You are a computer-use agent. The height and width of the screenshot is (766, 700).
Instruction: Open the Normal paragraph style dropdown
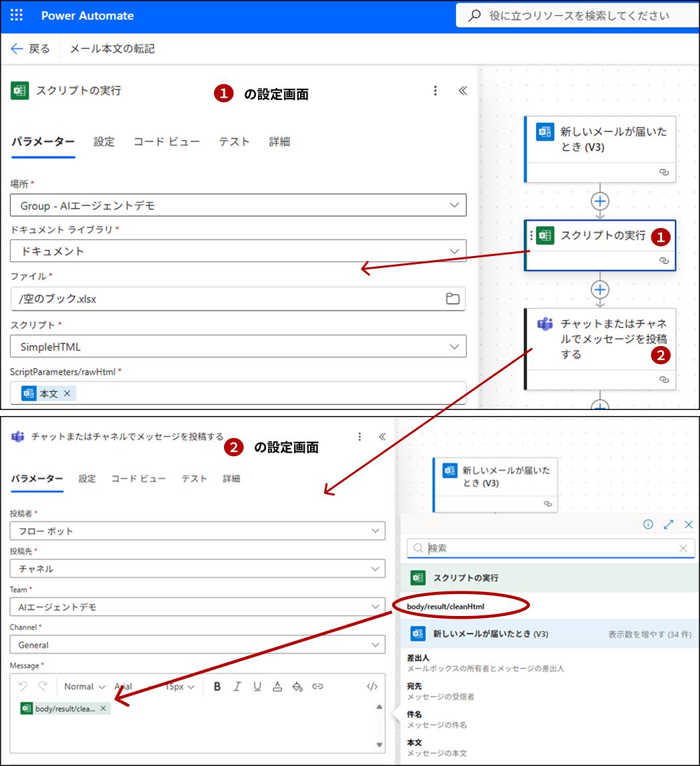(85, 687)
